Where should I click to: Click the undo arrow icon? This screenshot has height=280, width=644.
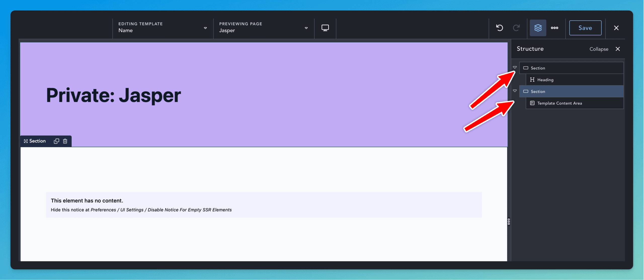click(499, 28)
